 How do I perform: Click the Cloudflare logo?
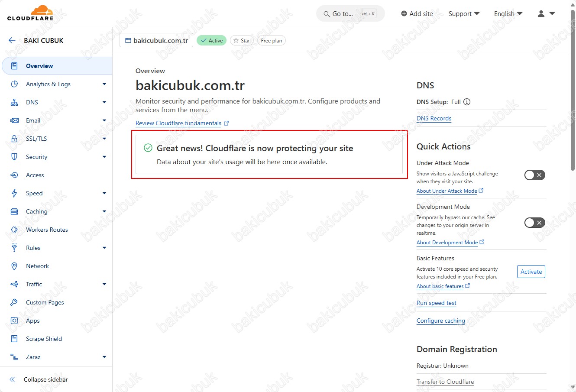[30, 13]
